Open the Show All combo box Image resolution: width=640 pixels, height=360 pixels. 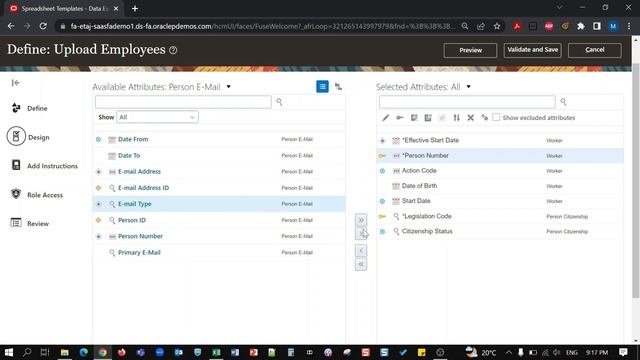point(157,117)
